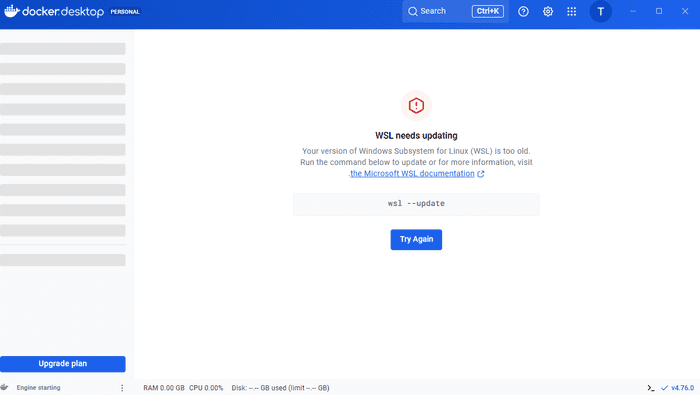Maximize the Docker Desktop window

pos(659,11)
